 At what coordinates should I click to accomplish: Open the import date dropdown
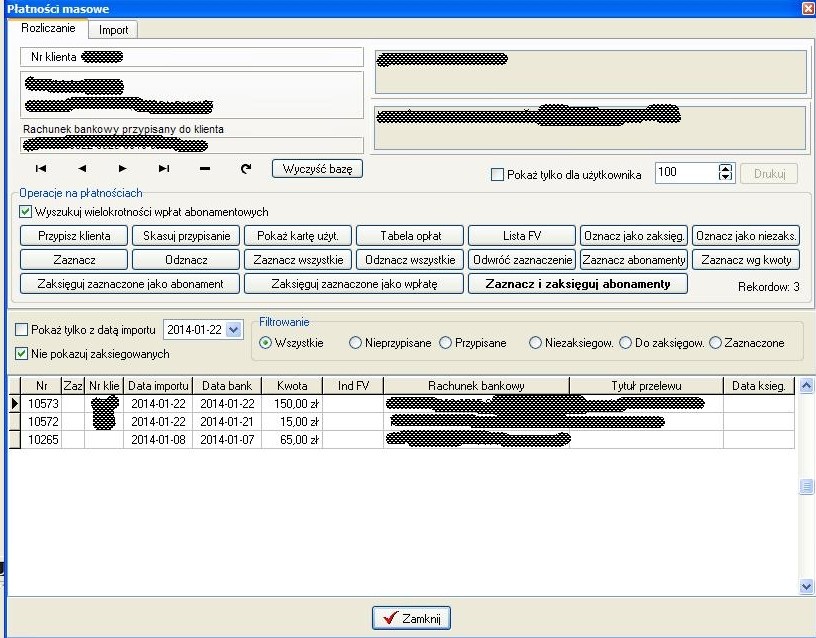pyautogui.click(x=234, y=329)
